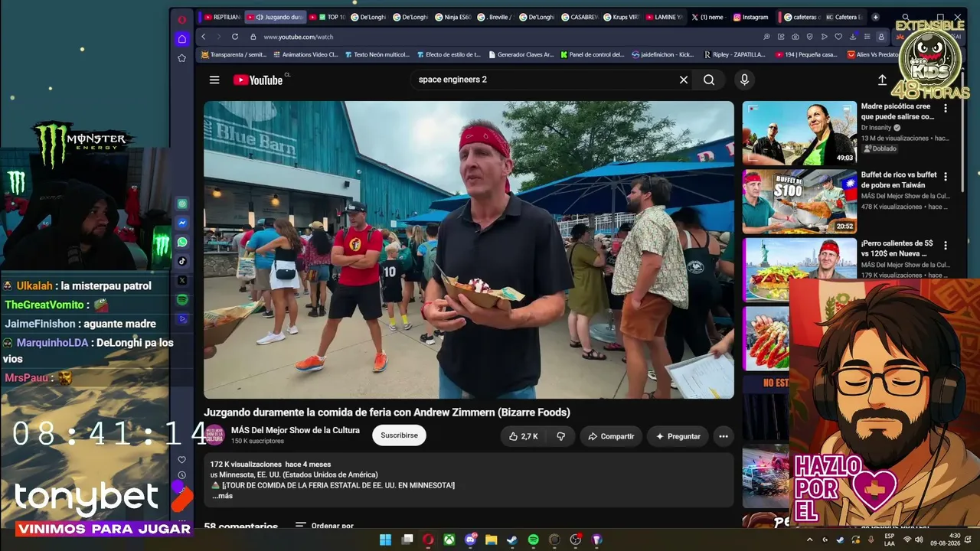Open the Ordenar por comments sort dropdown
The width and height of the screenshot is (980, 551).
point(325,527)
